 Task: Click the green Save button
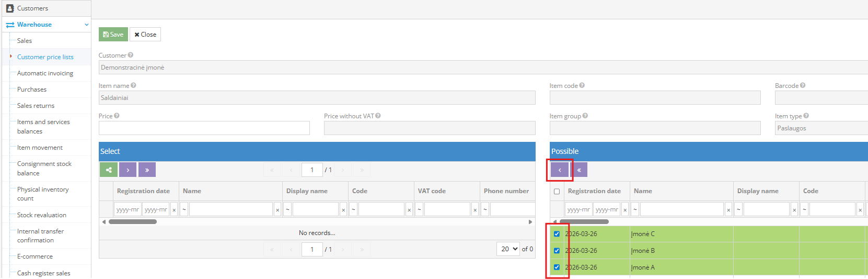click(113, 35)
